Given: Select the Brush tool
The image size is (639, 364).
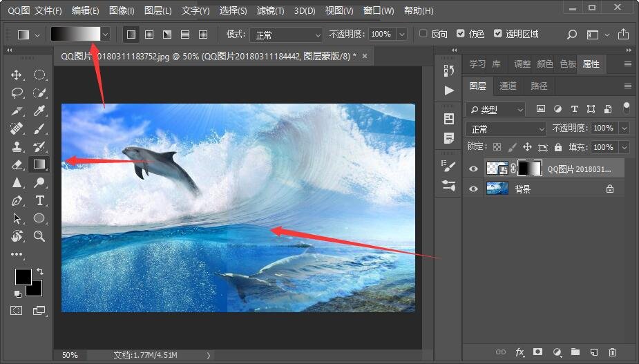Looking at the screenshot, I should [39, 128].
